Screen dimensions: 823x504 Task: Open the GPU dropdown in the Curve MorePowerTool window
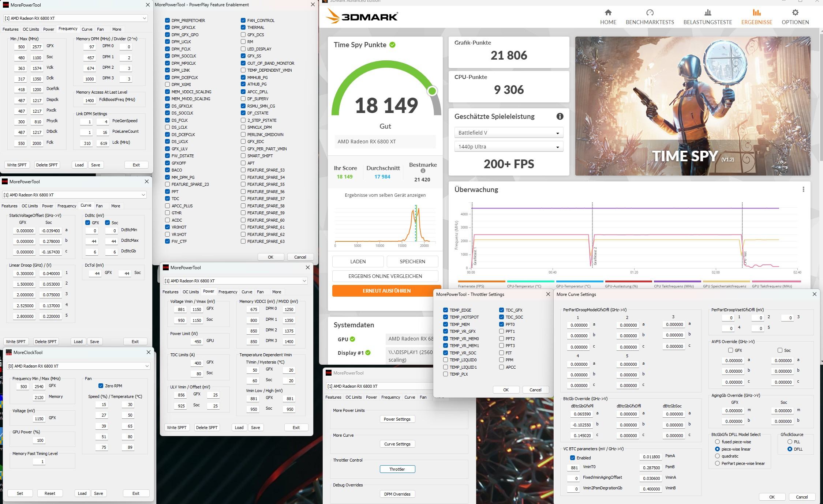pos(74,195)
